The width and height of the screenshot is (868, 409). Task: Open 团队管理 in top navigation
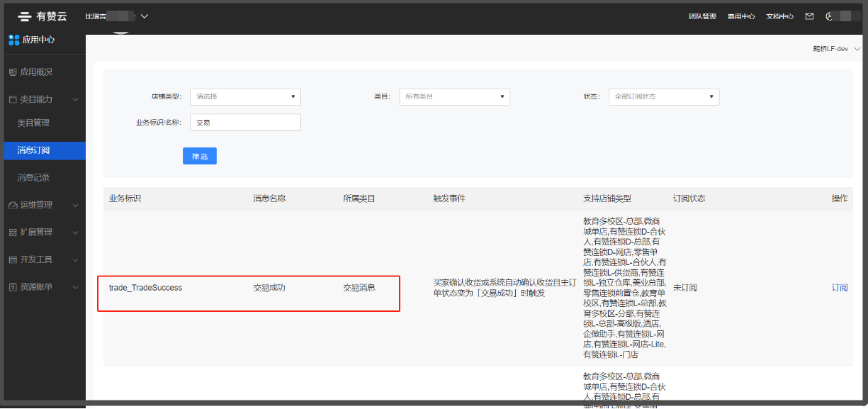(702, 16)
